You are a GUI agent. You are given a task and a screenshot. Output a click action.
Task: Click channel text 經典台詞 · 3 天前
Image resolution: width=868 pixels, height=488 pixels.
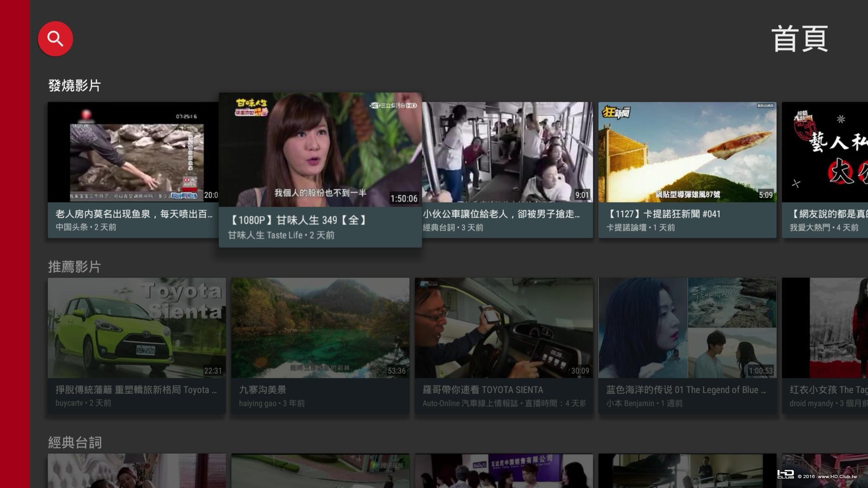(453, 227)
